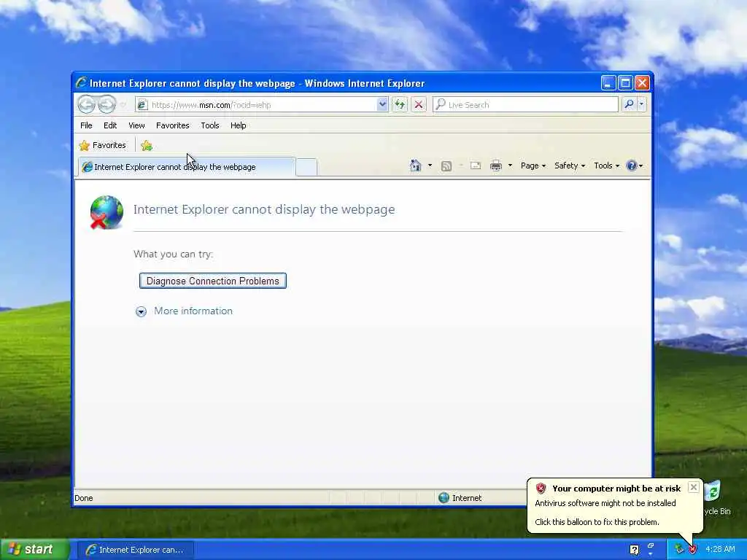Screen dimensions: 747x560
Task: Expand the address bar URL dropdown
Action: click(x=382, y=104)
